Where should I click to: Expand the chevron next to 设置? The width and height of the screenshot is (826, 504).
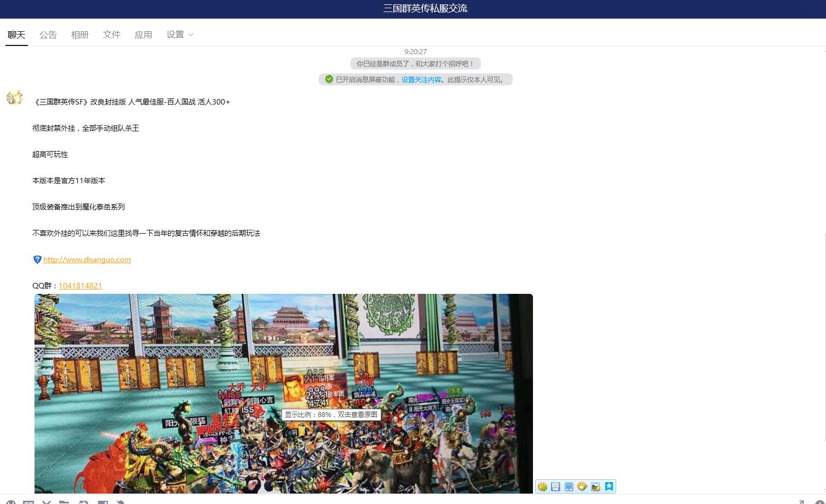(191, 34)
